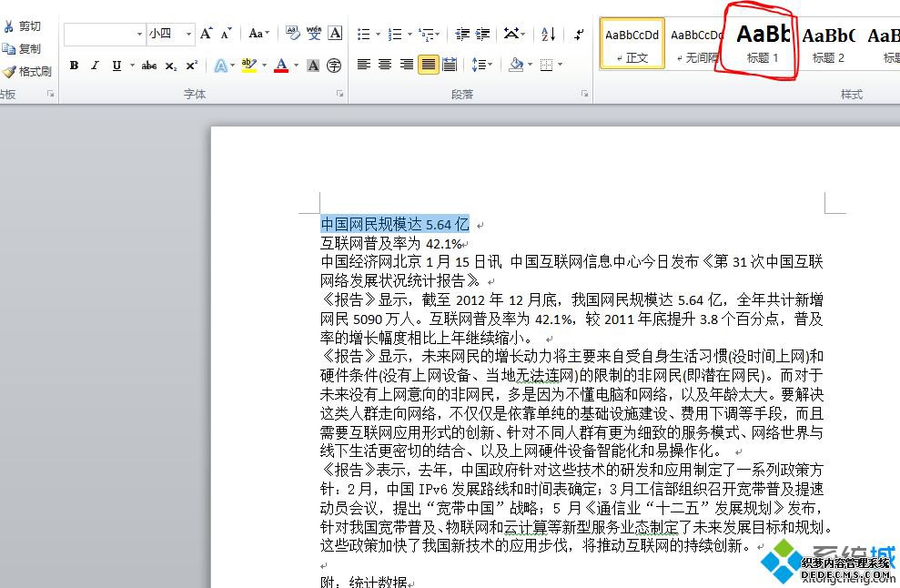Open multilevel list menu

pos(429,35)
